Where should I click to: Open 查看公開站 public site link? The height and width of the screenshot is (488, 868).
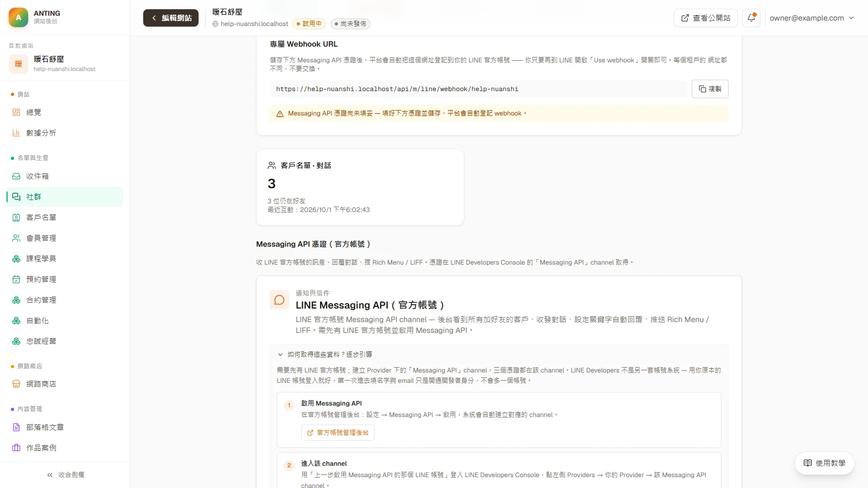pos(705,18)
